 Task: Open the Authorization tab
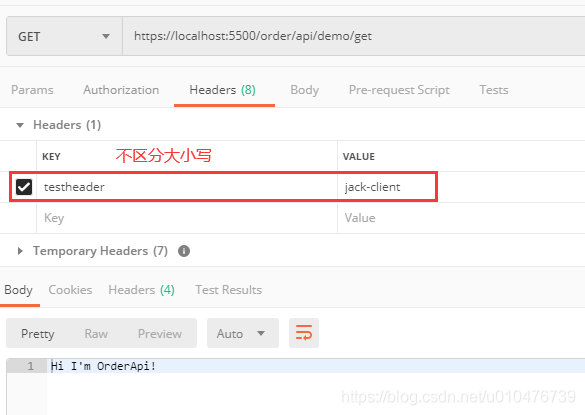(x=121, y=90)
